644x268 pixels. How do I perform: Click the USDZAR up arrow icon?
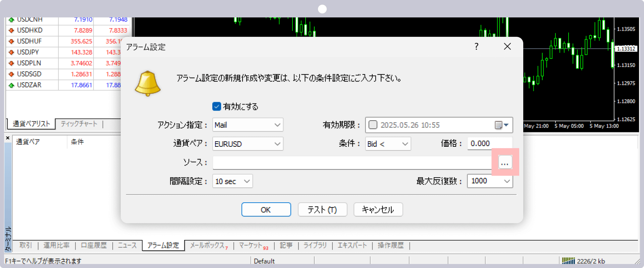click(x=11, y=85)
